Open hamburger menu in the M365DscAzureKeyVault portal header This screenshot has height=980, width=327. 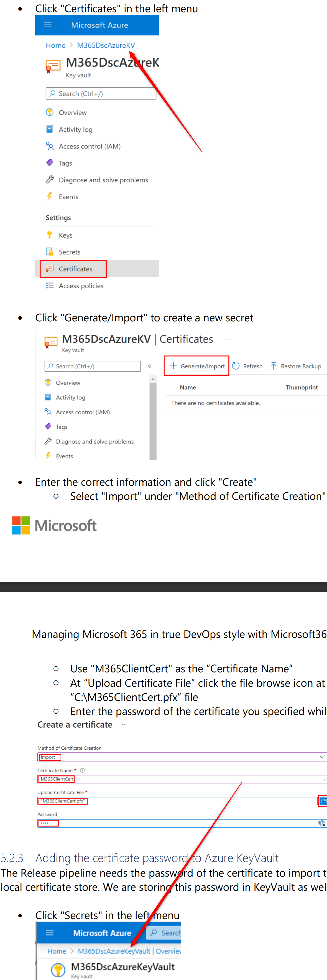point(49,933)
